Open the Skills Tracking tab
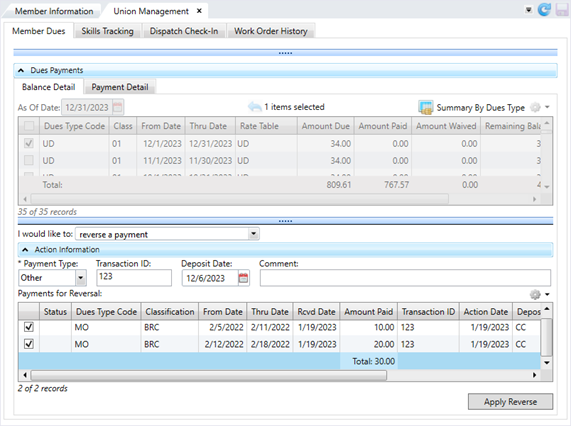 (x=107, y=31)
